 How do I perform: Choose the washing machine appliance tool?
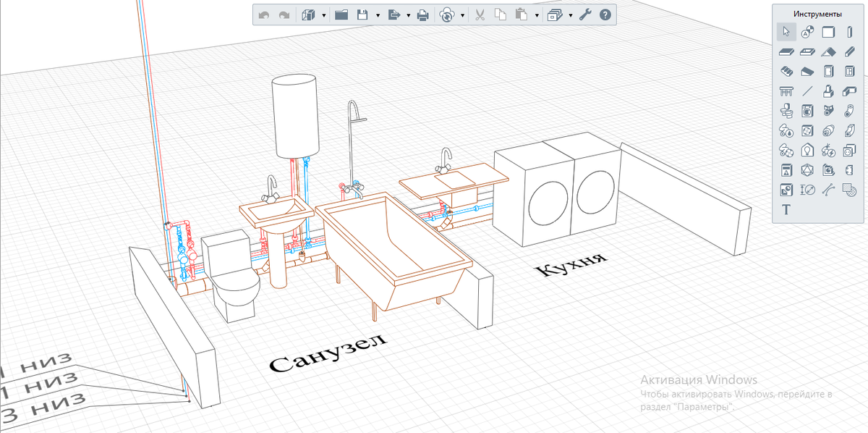tap(807, 111)
